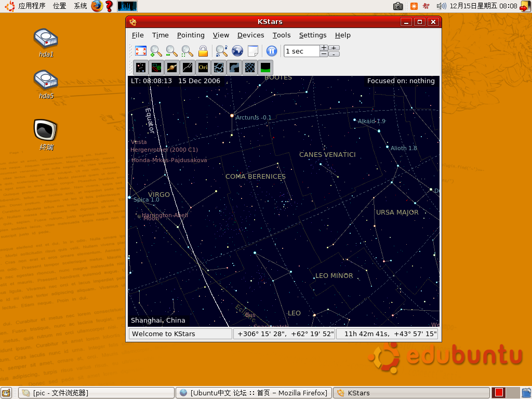The width and height of the screenshot is (532, 399).
Task: Pause the simulation clock
Action: click(271, 51)
